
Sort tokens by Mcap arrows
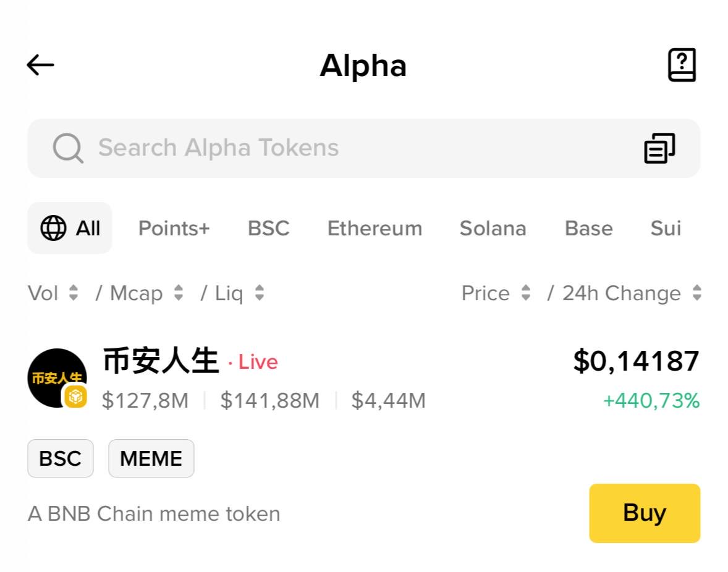[179, 293]
